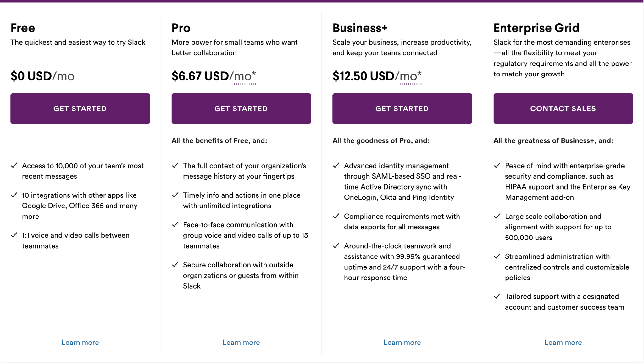Click the $0 USD Free plan price
The image size is (644, 363).
click(42, 75)
